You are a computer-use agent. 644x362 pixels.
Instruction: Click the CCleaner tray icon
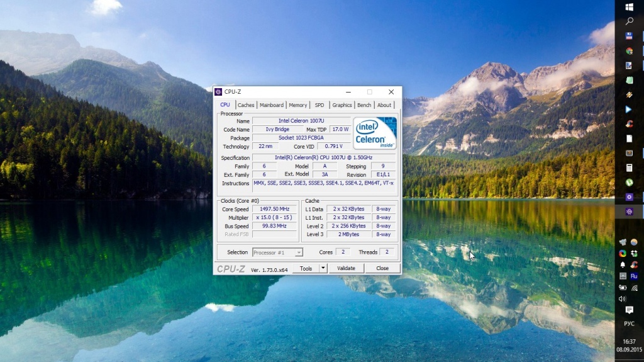pyautogui.click(x=634, y=265)
